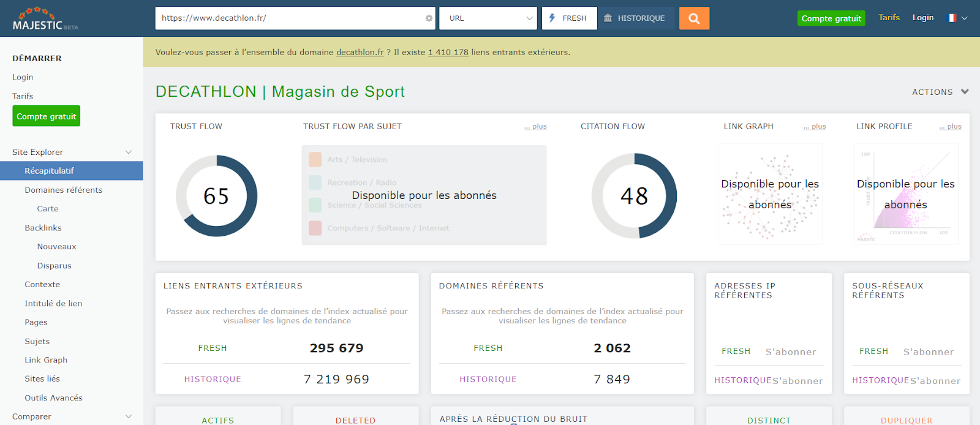Click the 7 849 historic referring domains value
The image size is (980, 425).
click(x=612, y=380)
